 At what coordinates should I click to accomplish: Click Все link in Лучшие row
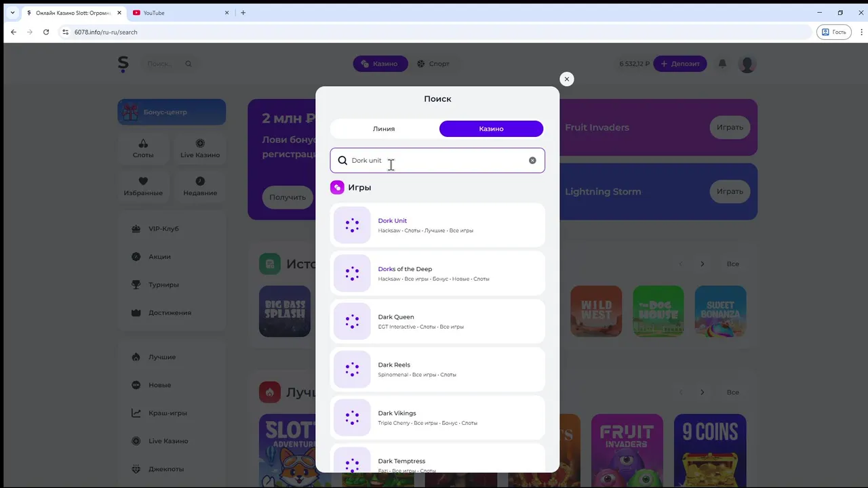pyautogui.click(x=733, y=392)
